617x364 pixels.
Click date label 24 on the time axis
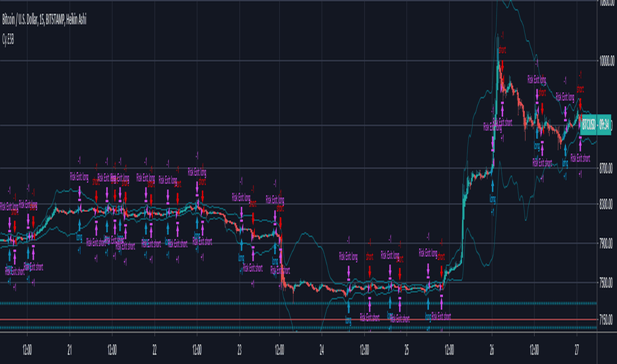point(322,350)
